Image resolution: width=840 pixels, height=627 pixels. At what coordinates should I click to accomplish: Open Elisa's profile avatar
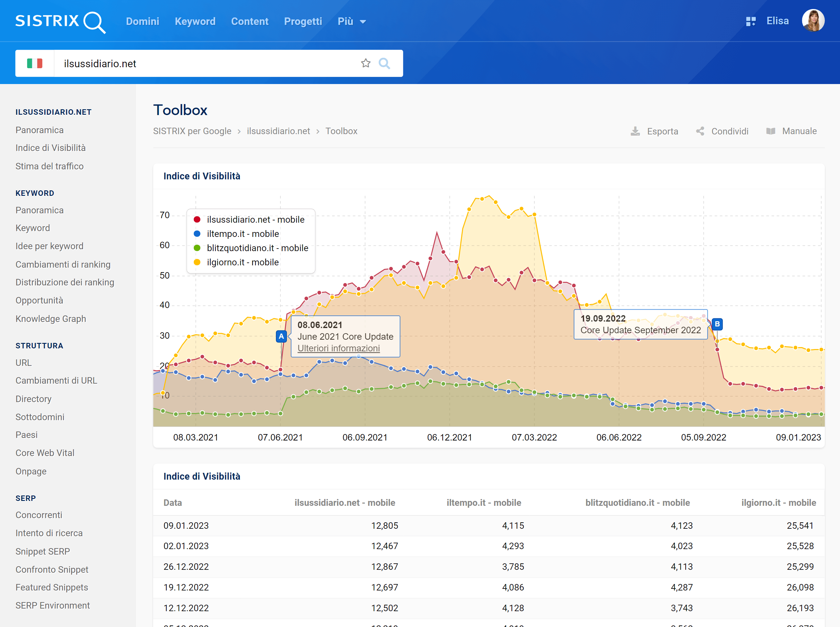[x=813, y=20]
